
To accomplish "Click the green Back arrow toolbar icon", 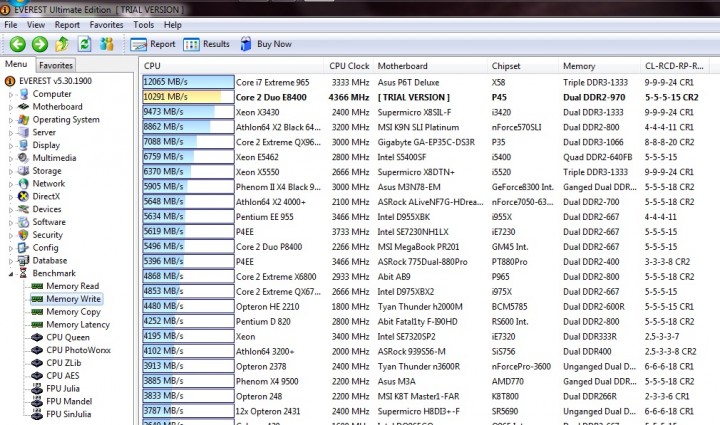I will point(17,44).
